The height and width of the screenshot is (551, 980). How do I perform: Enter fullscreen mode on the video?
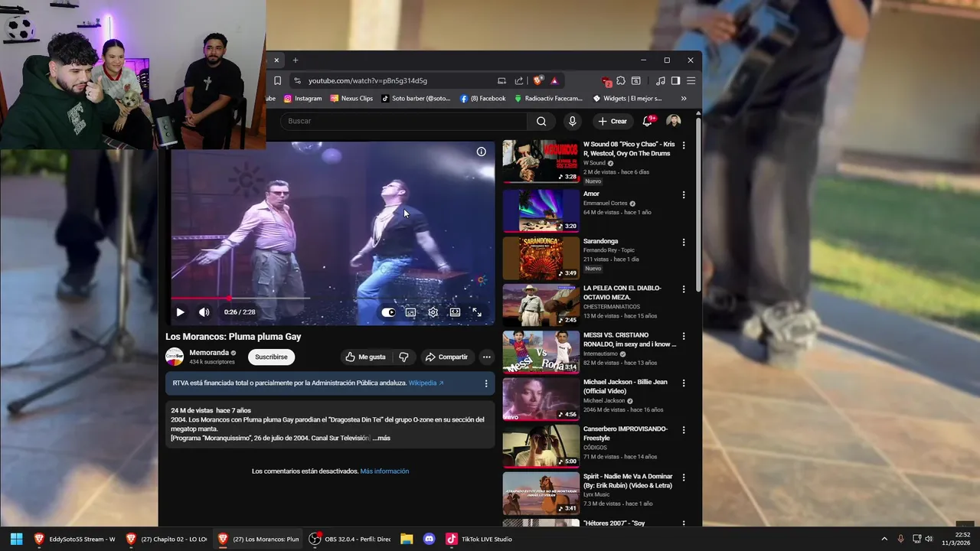[x=477, y=312]
